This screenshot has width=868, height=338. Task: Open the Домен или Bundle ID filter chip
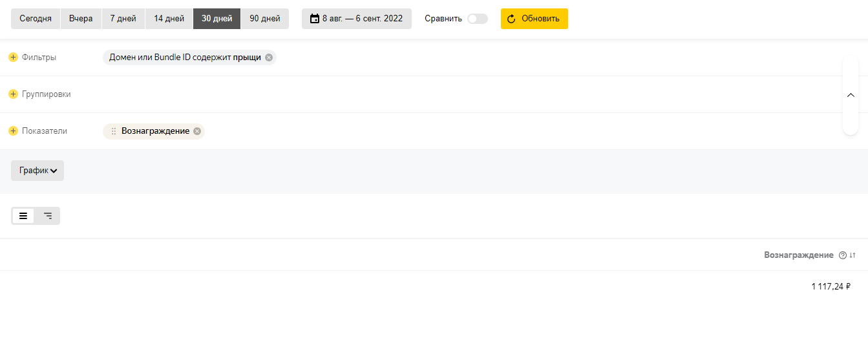tap(185, 58)
